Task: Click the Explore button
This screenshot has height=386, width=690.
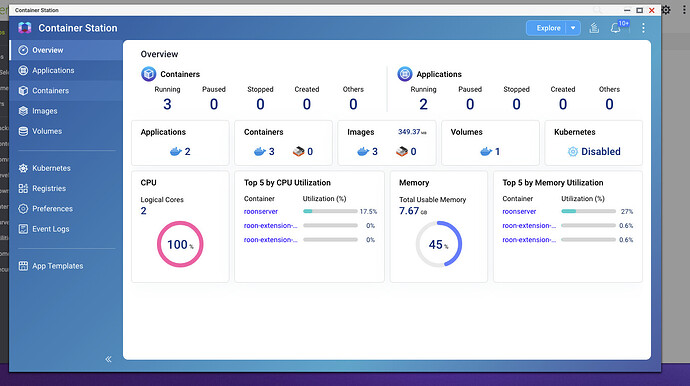Action: (x=546, y=28)
